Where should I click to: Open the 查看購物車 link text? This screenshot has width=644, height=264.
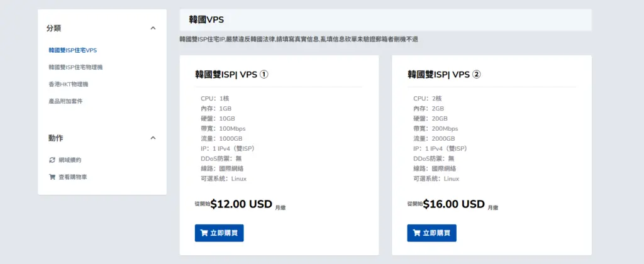[73, 177]
